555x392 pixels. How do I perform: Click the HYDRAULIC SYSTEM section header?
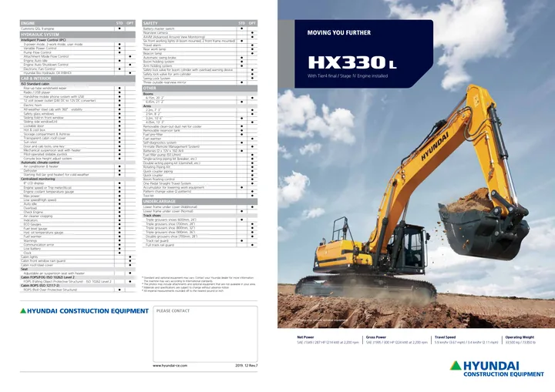coord(78,35)
